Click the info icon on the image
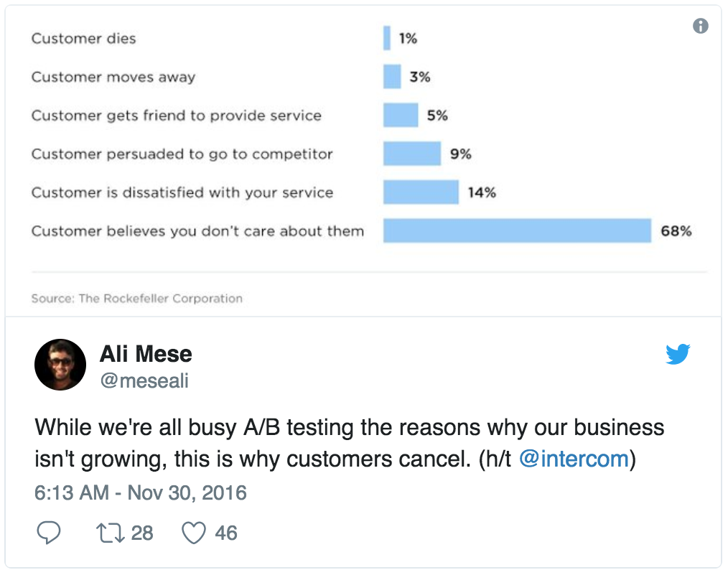The height and width of the screenshot is (570, 728). click(x=700, y=27)
